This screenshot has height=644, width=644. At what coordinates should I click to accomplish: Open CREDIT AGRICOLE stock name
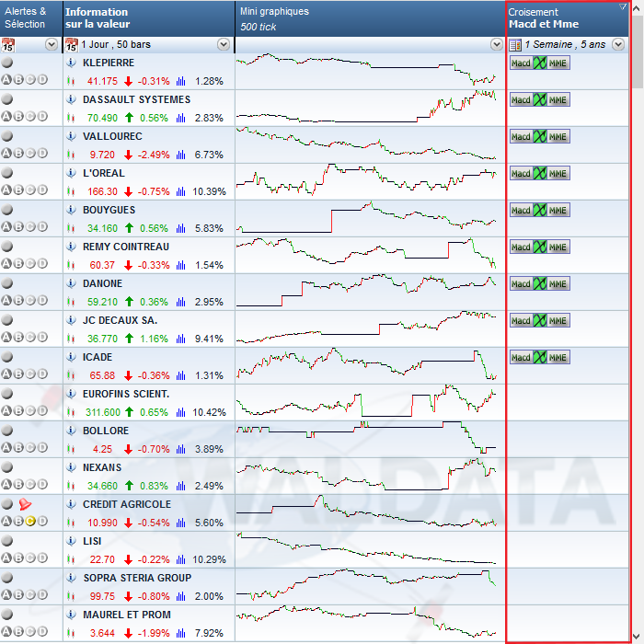tap(127, 504)
